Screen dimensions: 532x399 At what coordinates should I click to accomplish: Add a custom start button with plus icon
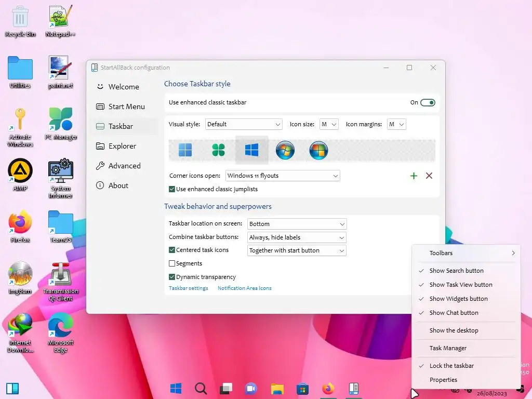pyautogui.click(x=414, y=176)
